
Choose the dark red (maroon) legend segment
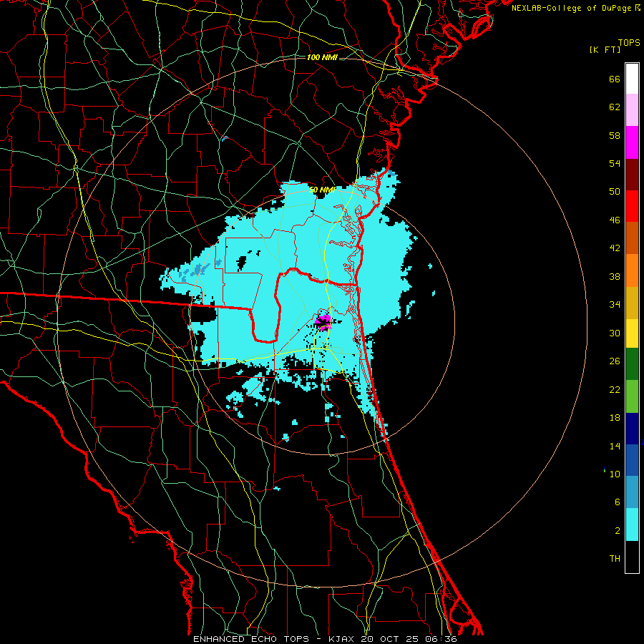pos(632,174)
